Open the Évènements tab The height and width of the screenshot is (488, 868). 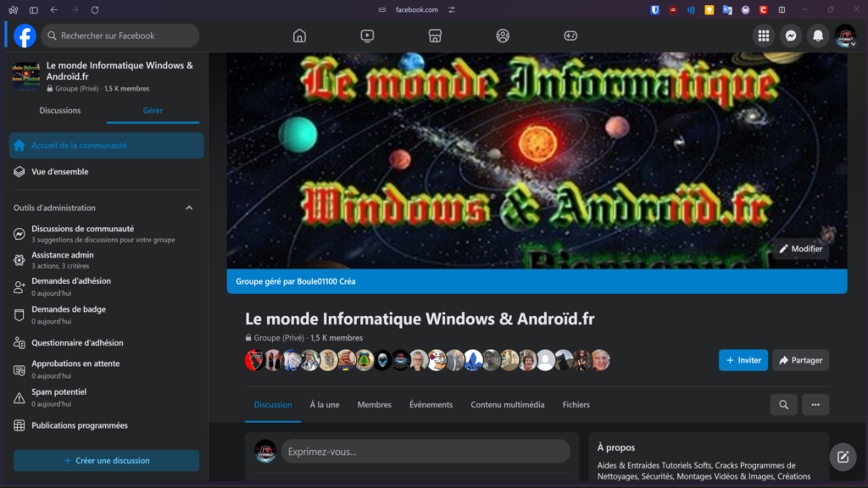[431, 405]
